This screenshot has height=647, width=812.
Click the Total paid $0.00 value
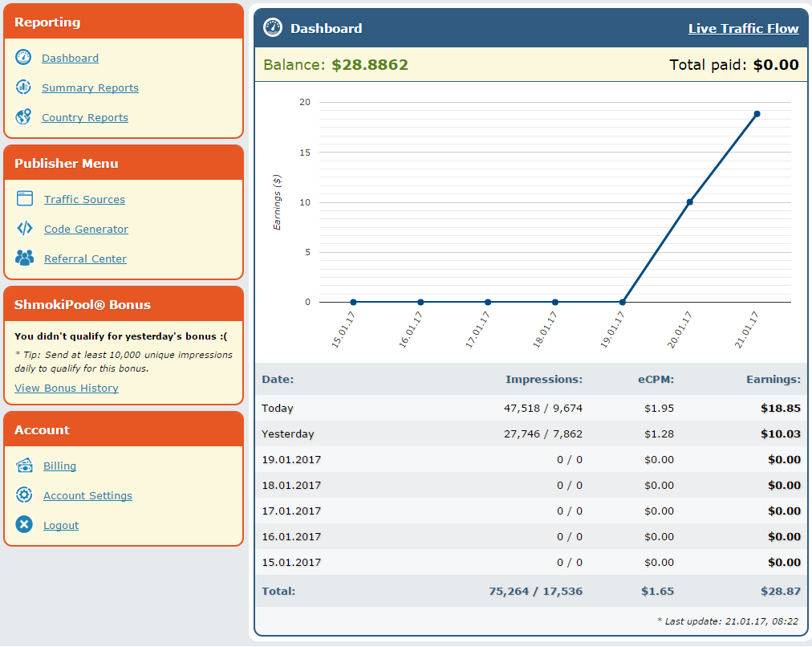pyautogui.click(x=776, y=65)
